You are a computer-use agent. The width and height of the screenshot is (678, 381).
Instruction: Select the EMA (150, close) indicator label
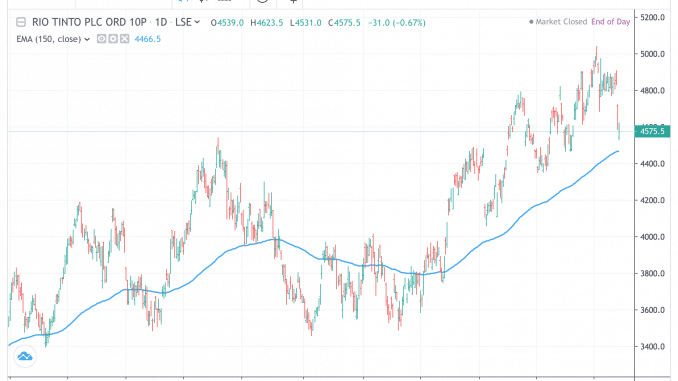point(48,39)
